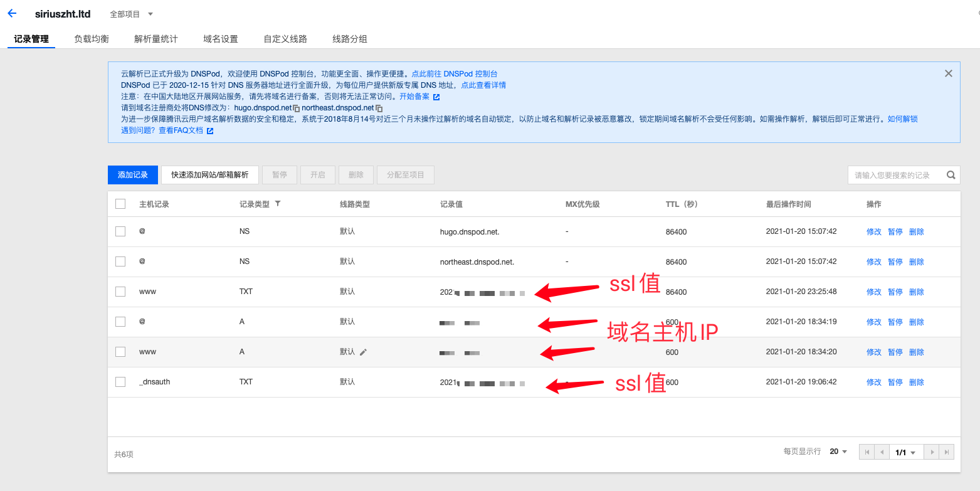Screen dimensions: 980x491
Task: Open the 线路分组 tab
Action: point(350,39)
